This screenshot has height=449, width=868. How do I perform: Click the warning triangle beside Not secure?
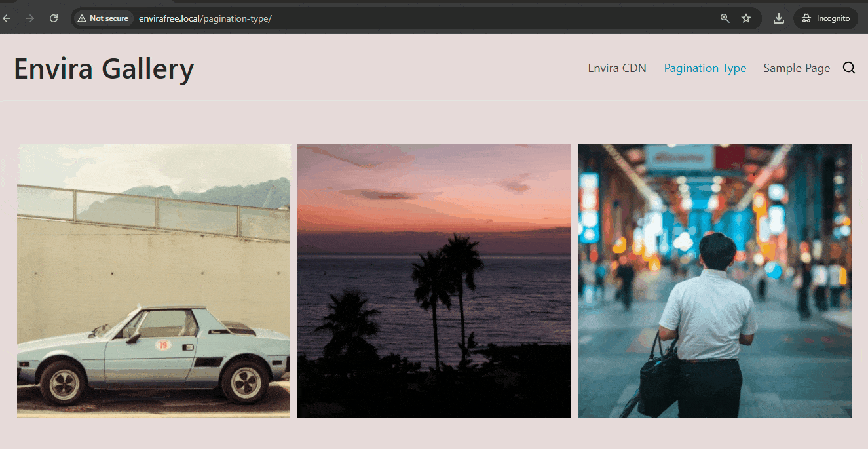(80, 18)
